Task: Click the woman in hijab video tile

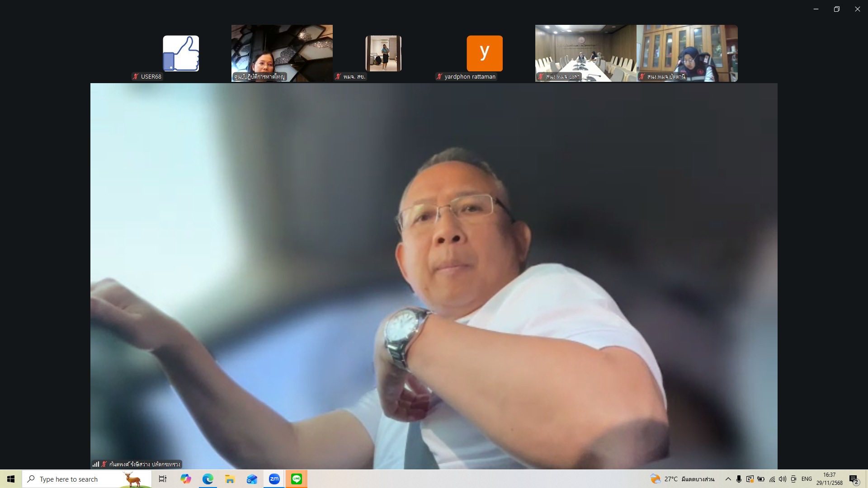Action: [x=687, y=53]
